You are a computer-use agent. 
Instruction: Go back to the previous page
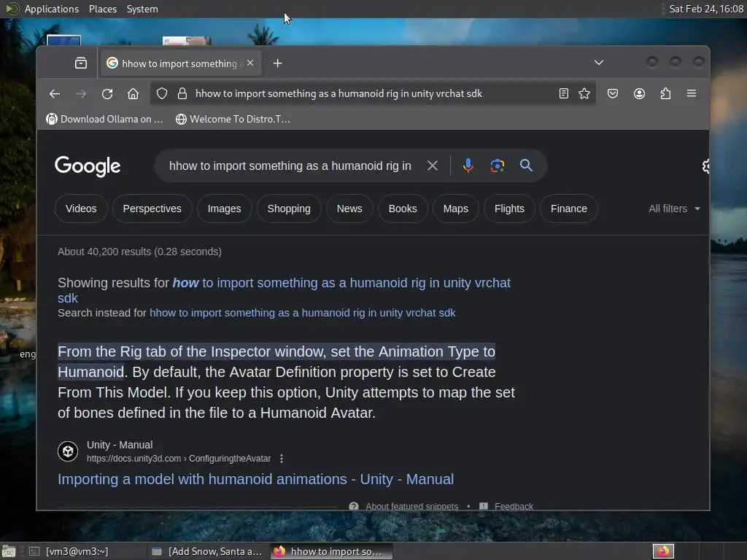pos(55,94)
